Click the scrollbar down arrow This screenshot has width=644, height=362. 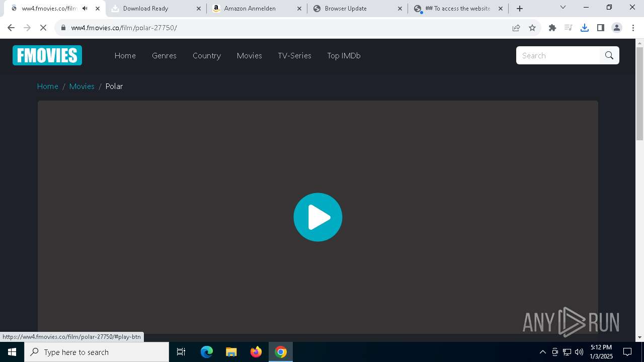640,337
